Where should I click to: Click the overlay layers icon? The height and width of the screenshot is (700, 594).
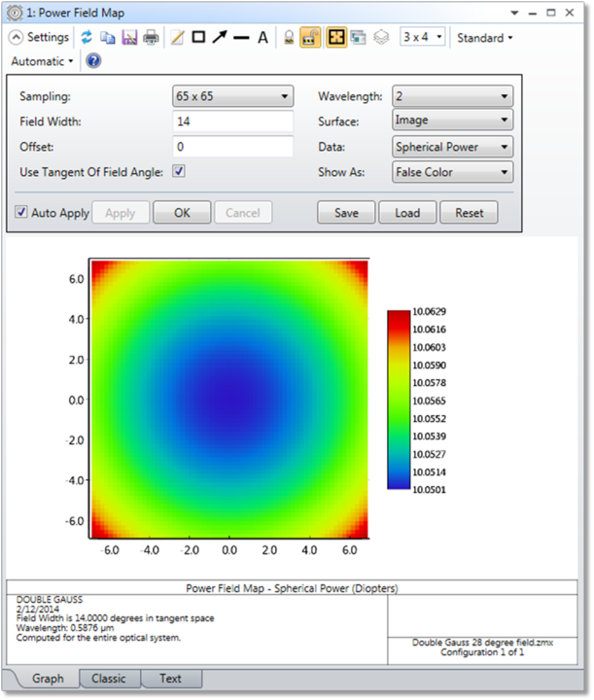click(x=381, y=38)
